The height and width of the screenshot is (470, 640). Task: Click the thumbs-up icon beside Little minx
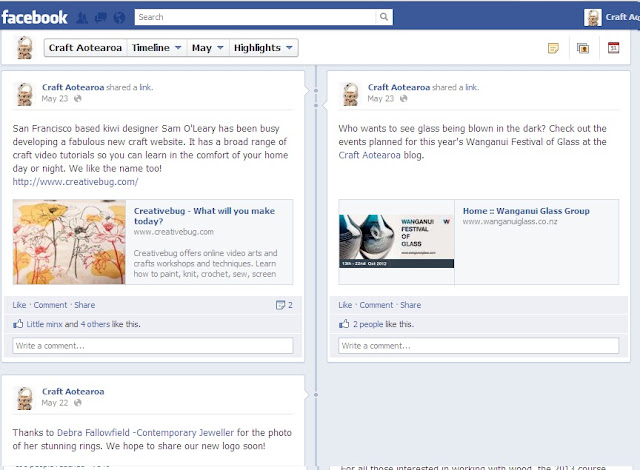pyautogui.click(x=18, y=324)
